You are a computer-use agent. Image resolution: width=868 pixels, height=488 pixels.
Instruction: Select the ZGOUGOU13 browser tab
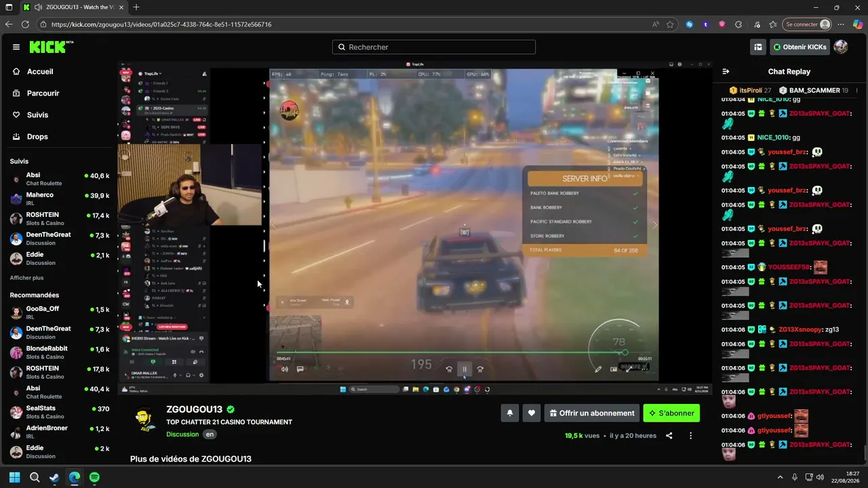73,7
